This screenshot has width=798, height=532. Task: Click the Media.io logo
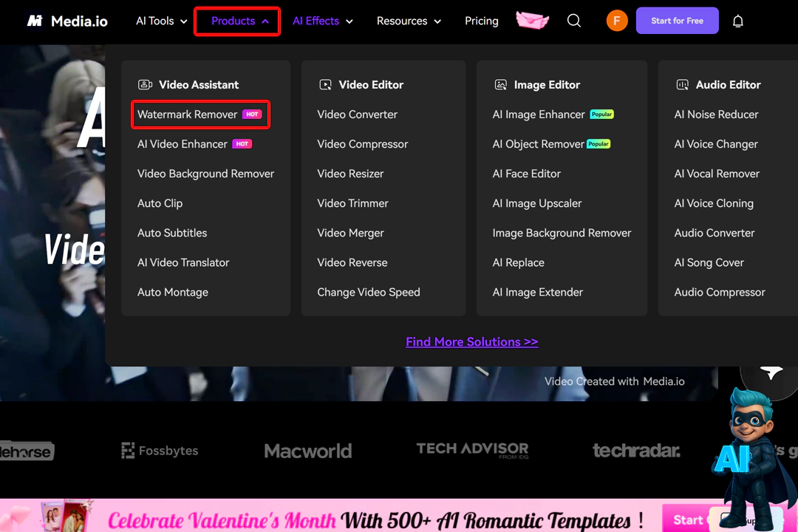pyautogui.click(x=67, y=21)
